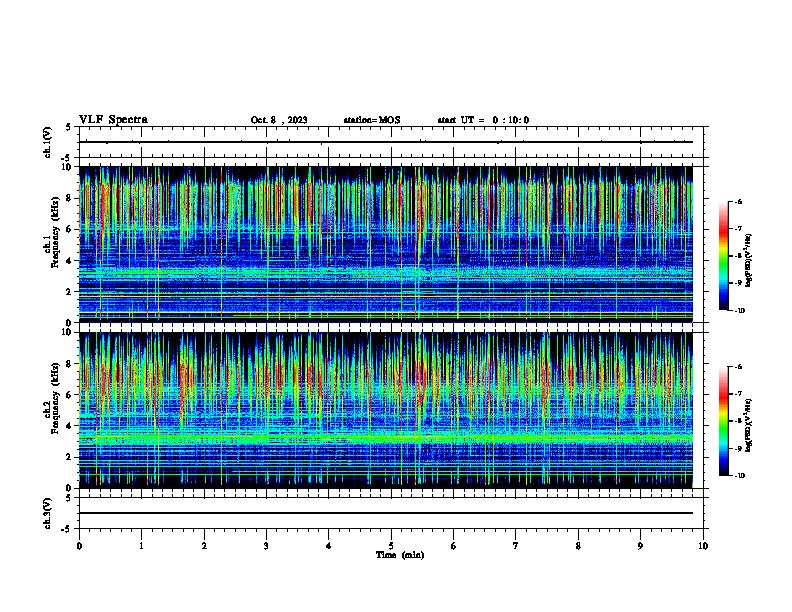
Task: Click the "-10" label on ch.2 colorbar
Action: (x=739, y=476)
